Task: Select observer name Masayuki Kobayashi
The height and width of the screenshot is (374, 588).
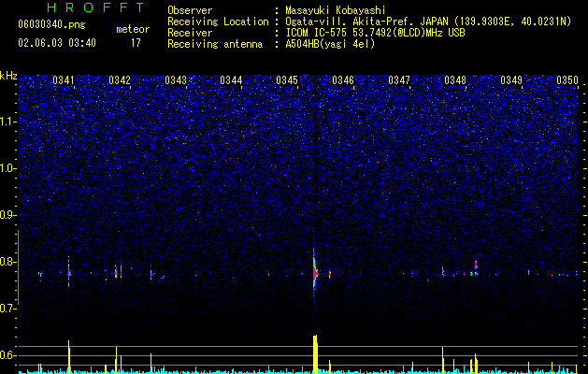Action: click(335, 10)
